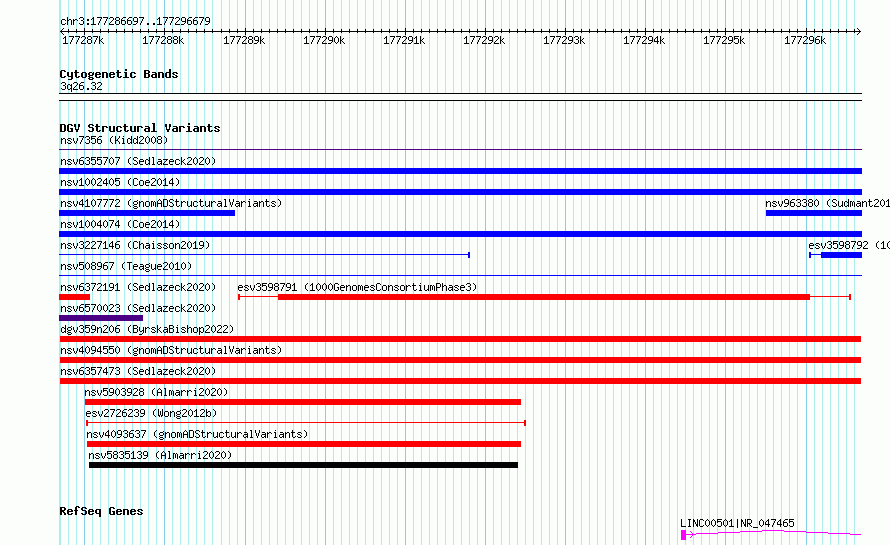Click the dgv359n206 red bar
This screenshot has height=545, width=890.
coord(460,339)
